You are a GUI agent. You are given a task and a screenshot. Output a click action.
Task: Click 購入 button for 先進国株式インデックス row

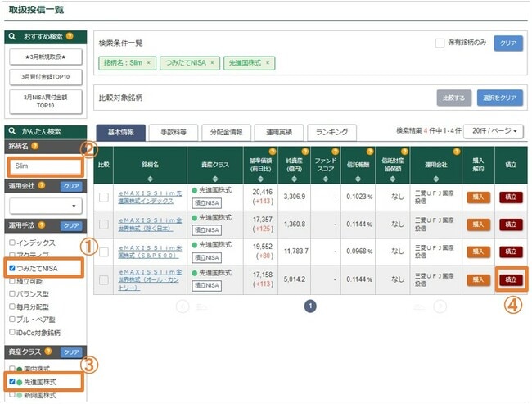pyautogui.click(x=479, y=197)
